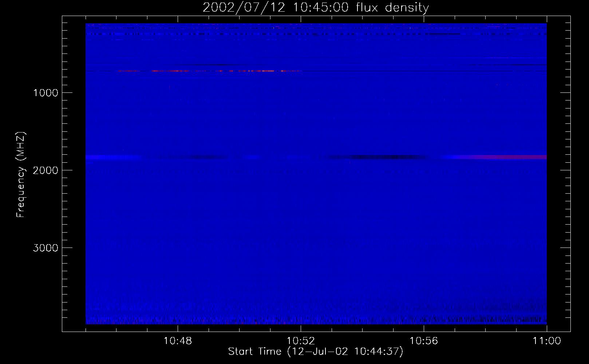Click the 2000 frequency tick label
This screenshot has width=589, height=364.
pyautogui.click(x=46, y=170)
